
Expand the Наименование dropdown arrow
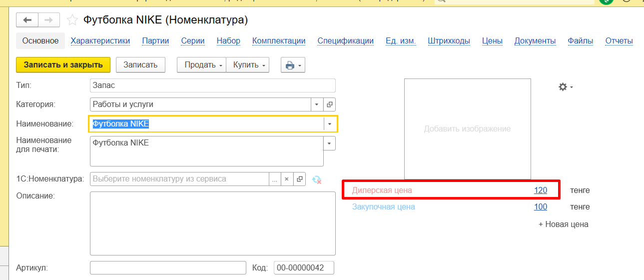330,124
